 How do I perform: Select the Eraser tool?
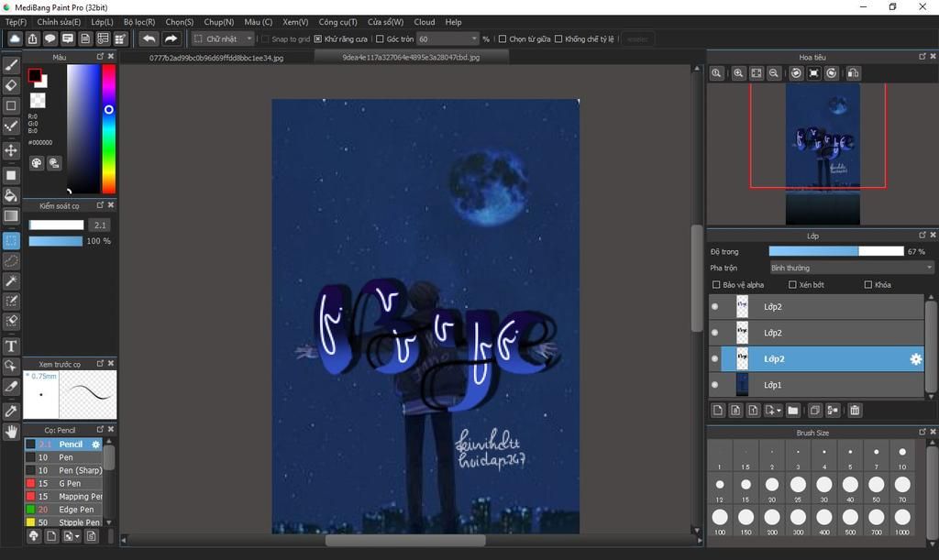[11, 85]
